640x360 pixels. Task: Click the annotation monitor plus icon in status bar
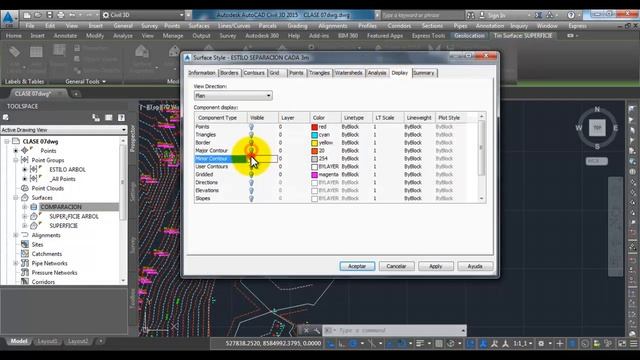560,344
